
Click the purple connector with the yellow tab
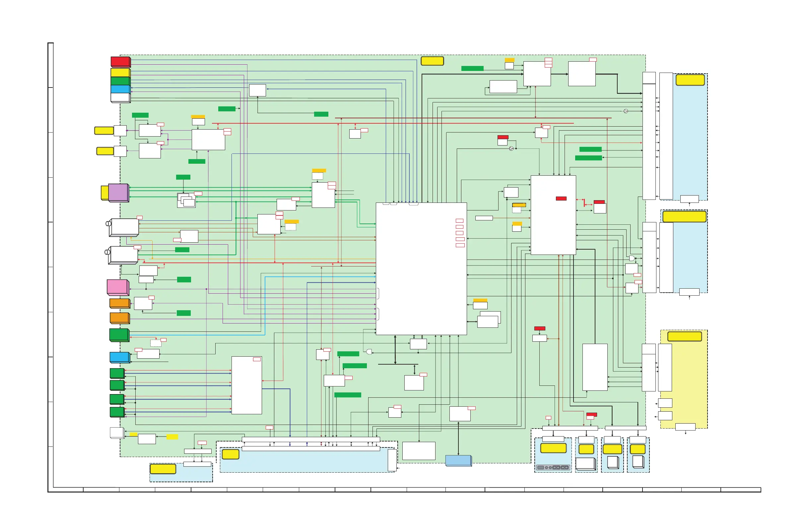[x=115, y=193]
